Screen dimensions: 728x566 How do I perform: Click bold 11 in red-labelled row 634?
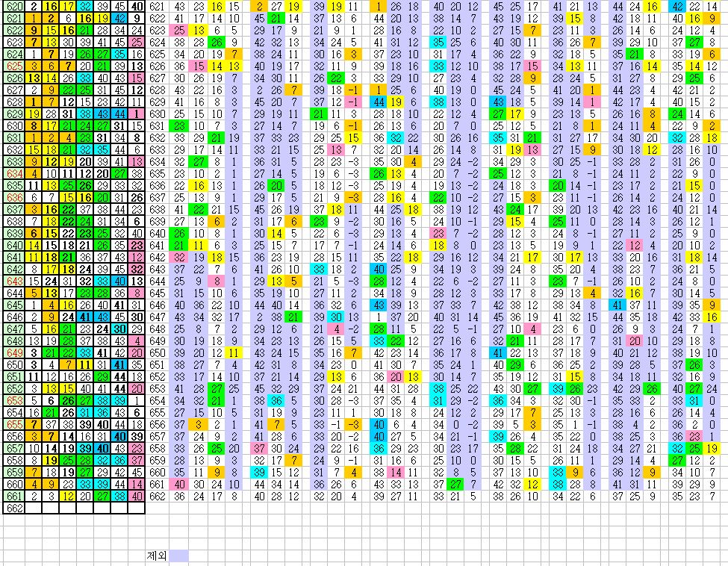click(x=67, y=174)
